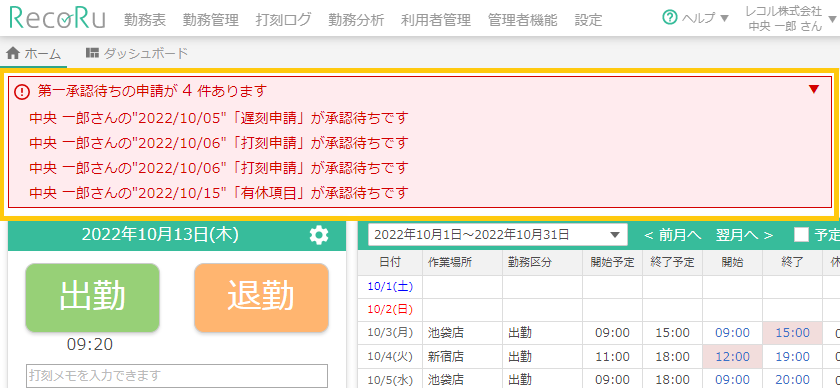The height and width of the screenshot is (388, 840).
Task: Open the help question-mark icon
Action: [670, 18]
